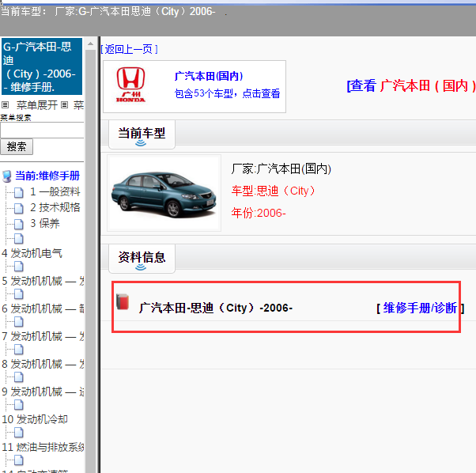Viewport: 476px width, 473px height.
Task: Click the 搜索 button
Action: click(x=17, y=147)
